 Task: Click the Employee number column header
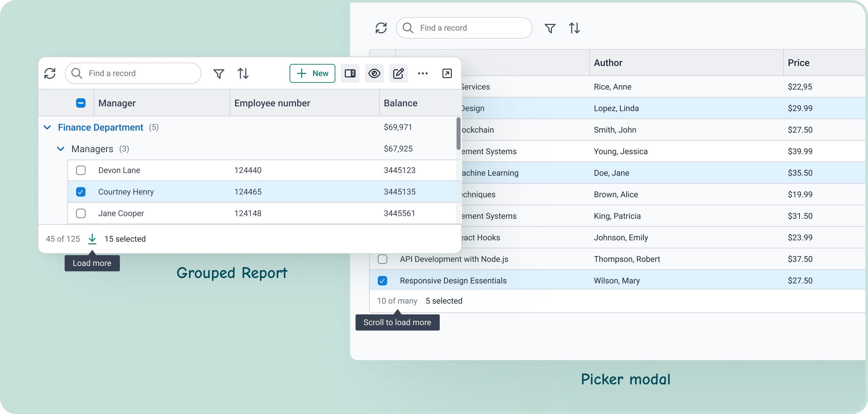(272, 103)
